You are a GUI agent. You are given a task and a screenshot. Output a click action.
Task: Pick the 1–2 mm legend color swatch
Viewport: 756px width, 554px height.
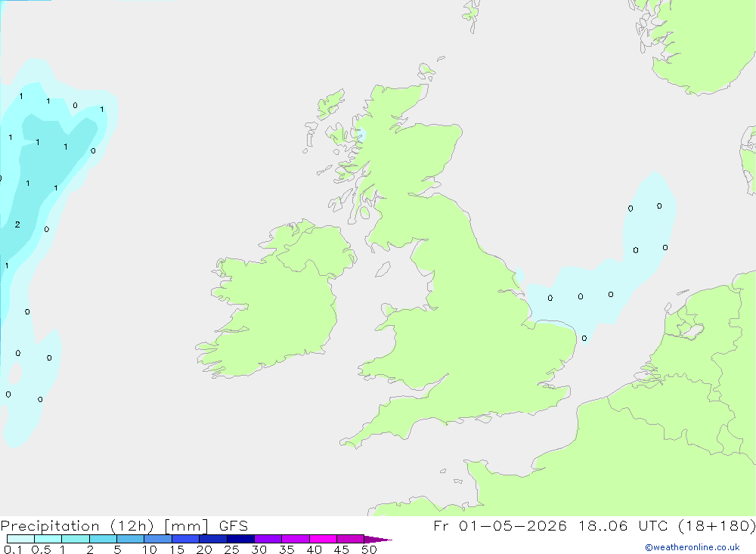(75, 539)
